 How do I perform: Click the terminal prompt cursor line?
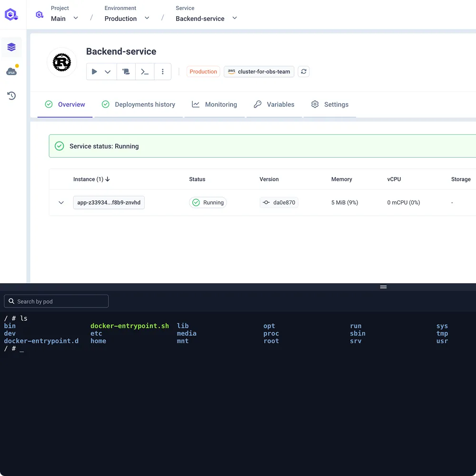(x=14, y=348)
